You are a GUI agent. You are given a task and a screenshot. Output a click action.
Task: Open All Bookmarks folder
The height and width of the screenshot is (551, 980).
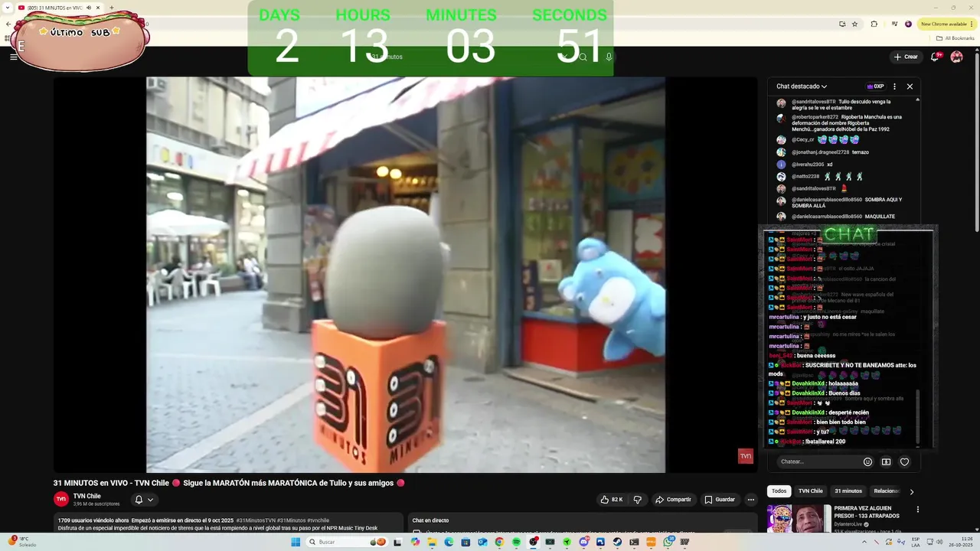(x=955, y=38)
